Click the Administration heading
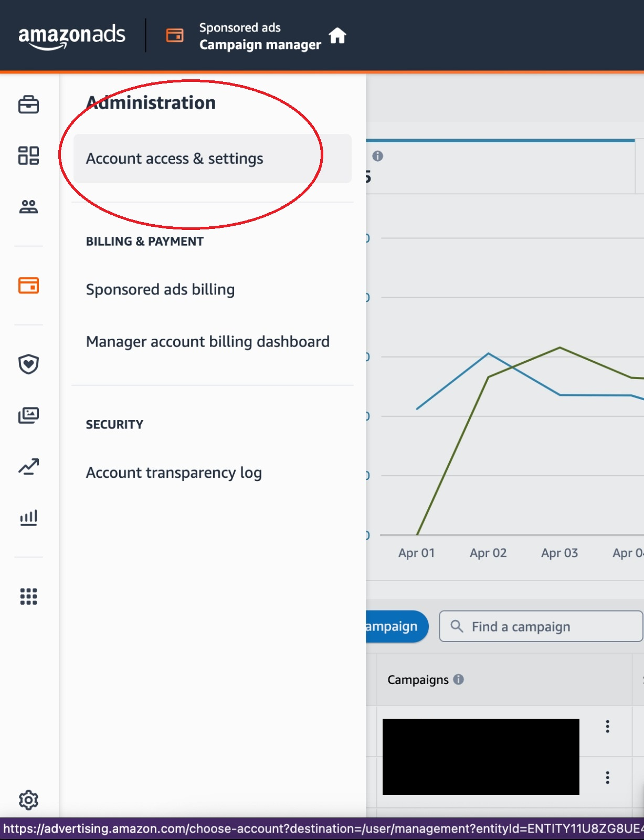644x840 pixels. [x=151, y=103]
